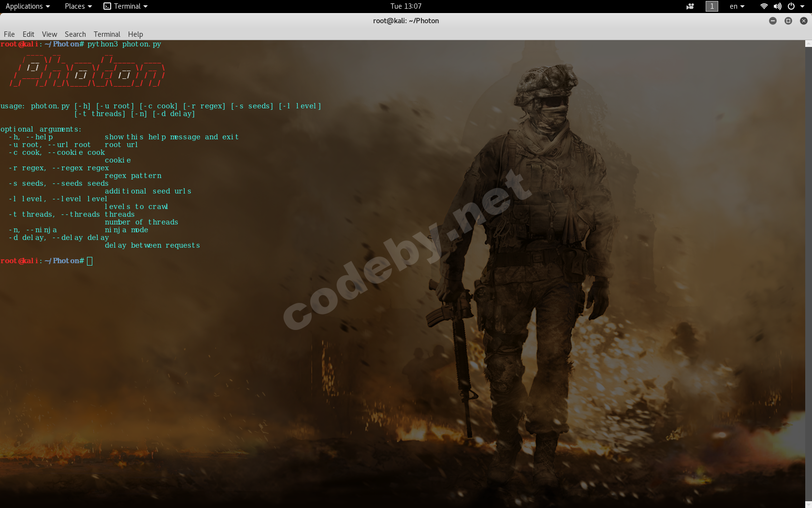Click the text 'levels to crawl'
The width and height of the screenshot is (812, 508).
(136, 207)
